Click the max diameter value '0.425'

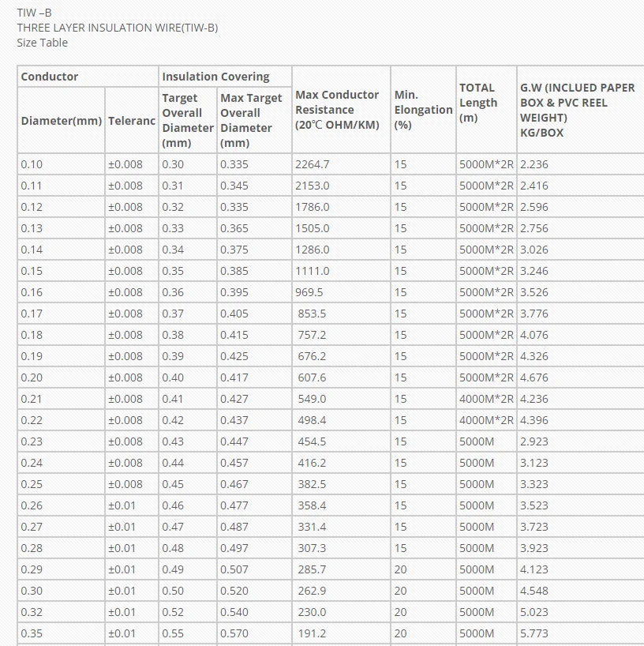pos(234,356)
